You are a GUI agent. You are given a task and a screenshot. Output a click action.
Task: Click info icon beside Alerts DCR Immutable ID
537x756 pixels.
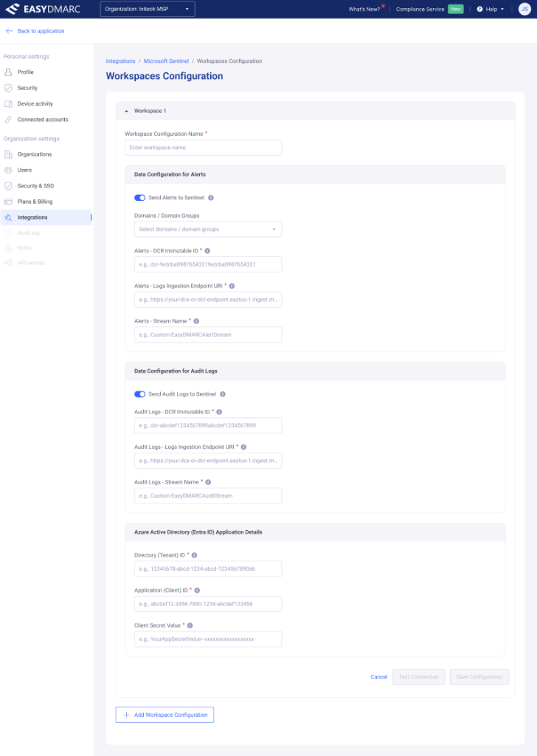tap(207, 251)
